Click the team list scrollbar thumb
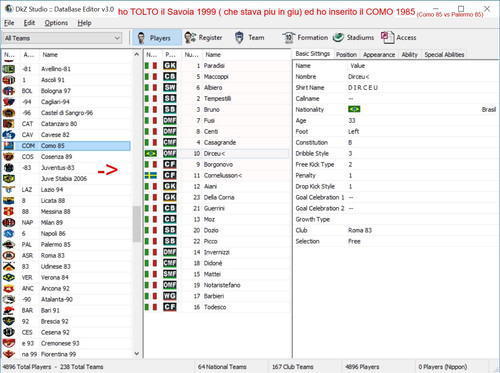 pyautogui.click(x=137, y=224)
